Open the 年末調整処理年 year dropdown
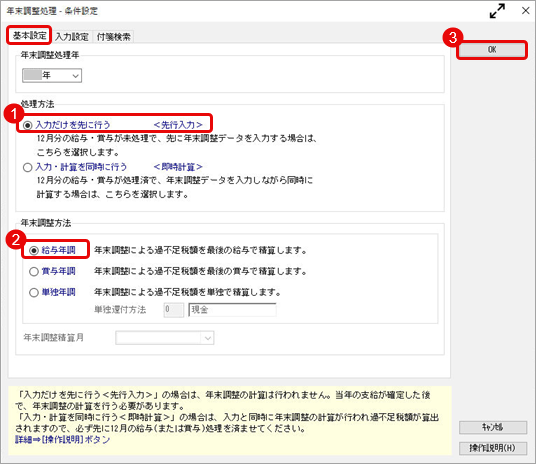 52,75
